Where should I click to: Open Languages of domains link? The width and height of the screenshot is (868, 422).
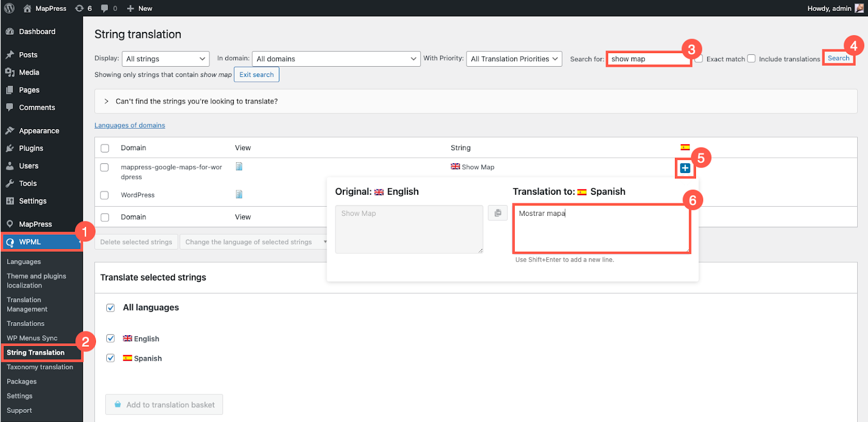(130, 125)
